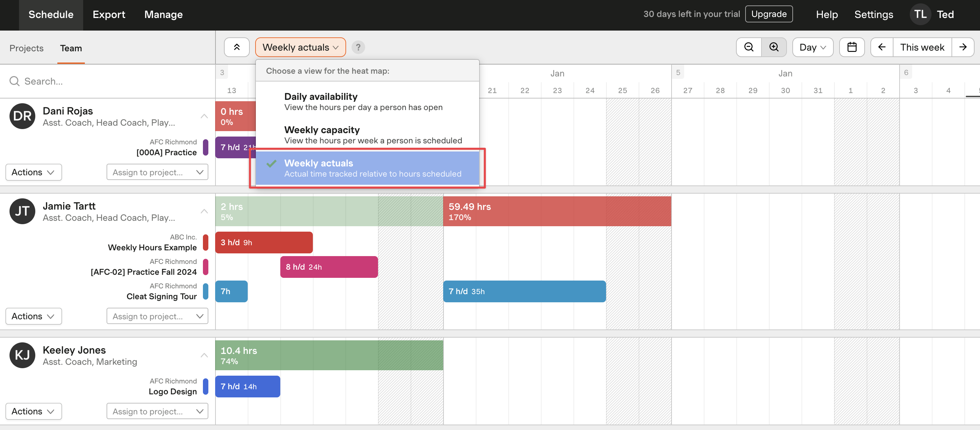Select the purple 7 h/d Practice assignment bar
Screen dimensions: 980x430
point(235,147)
